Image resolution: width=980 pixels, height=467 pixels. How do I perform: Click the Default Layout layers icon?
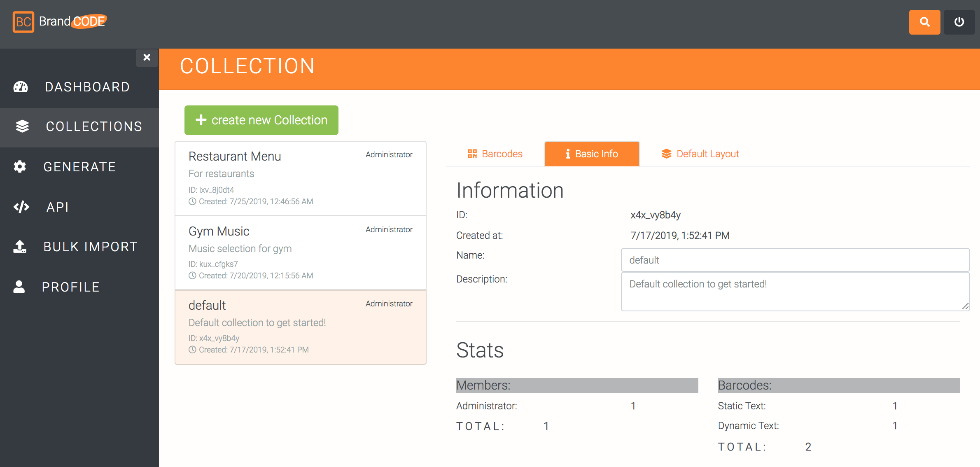click(666, 154)
